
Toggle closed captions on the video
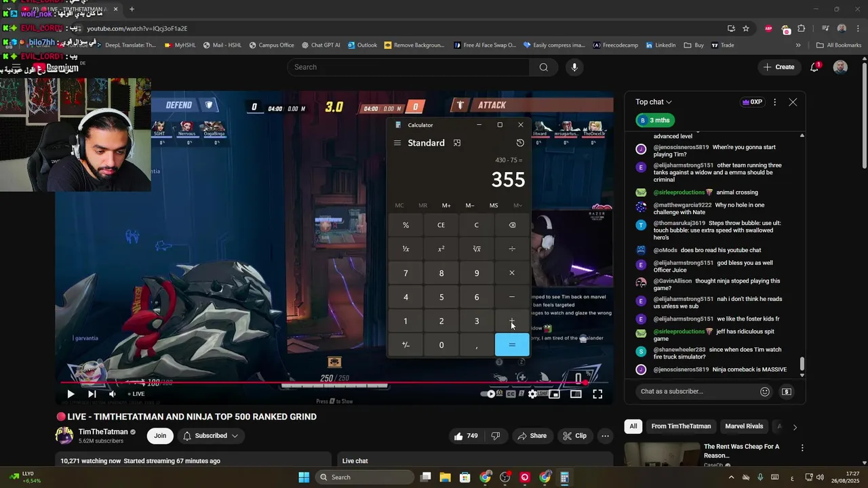(x=511, y=394)
